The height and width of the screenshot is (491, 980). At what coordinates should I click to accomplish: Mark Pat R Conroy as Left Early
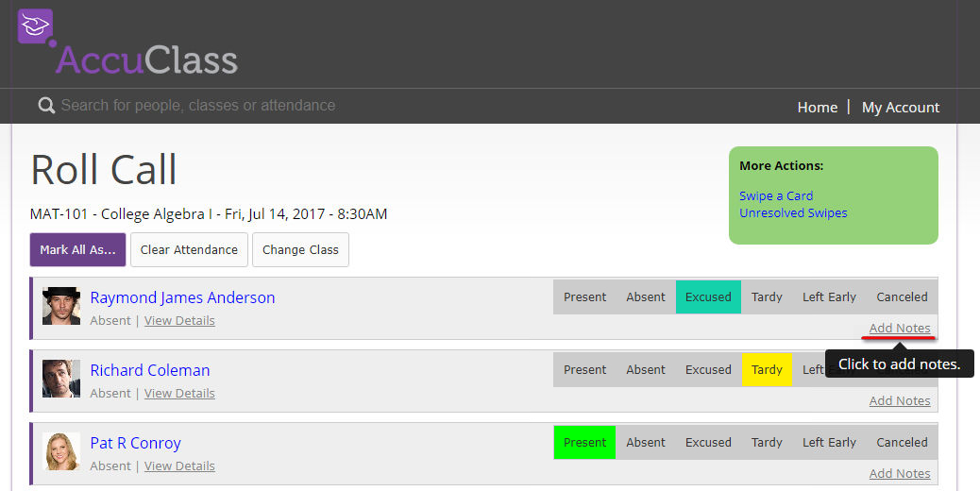(x=829, y=443)
